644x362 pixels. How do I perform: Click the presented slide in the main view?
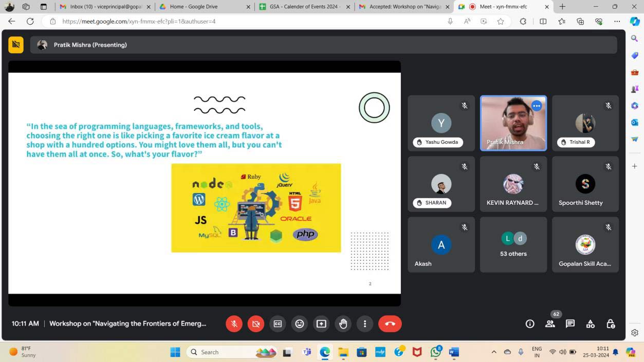coord(205,183)
